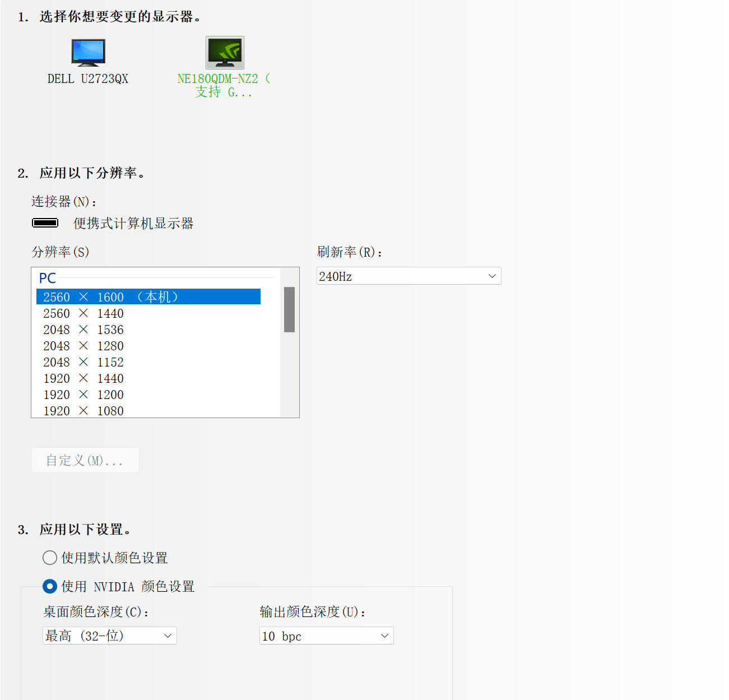Click the resolution list scrollbar thumb
This screenshot has height=700, width=729.
click(x=289, y=309)
